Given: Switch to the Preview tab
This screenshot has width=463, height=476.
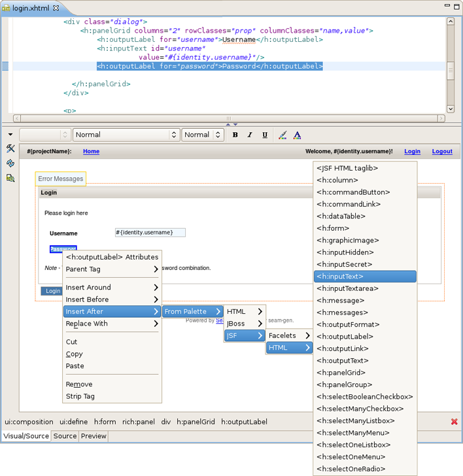Looking at the screenshot, I should coord(94,436).
